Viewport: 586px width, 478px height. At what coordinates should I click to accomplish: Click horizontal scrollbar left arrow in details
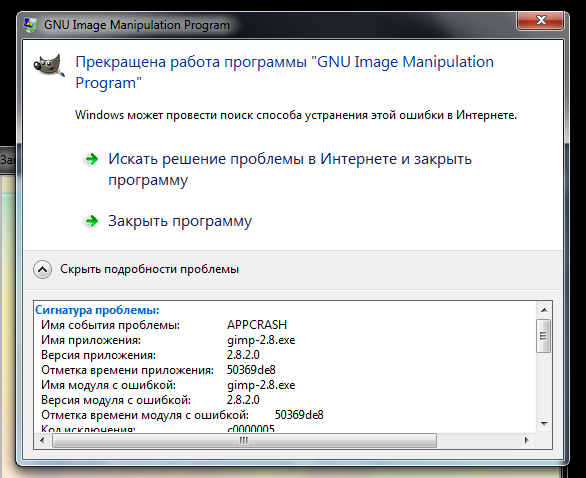coord(42,440)
